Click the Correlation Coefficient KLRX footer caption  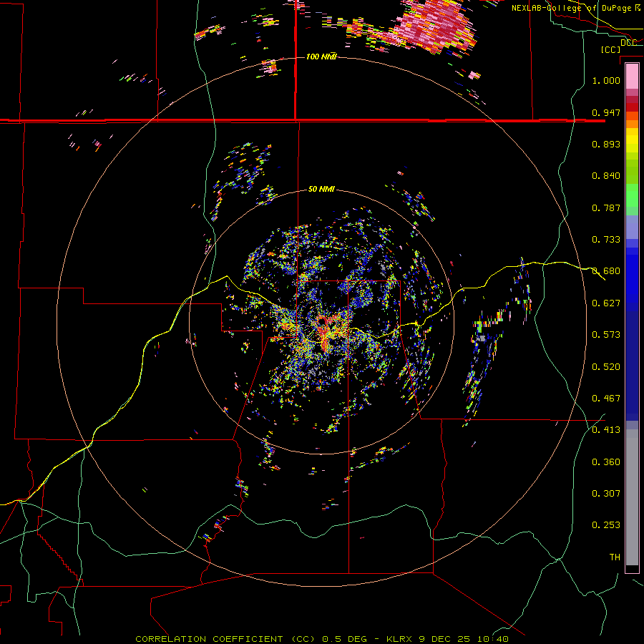pos(322,639)
